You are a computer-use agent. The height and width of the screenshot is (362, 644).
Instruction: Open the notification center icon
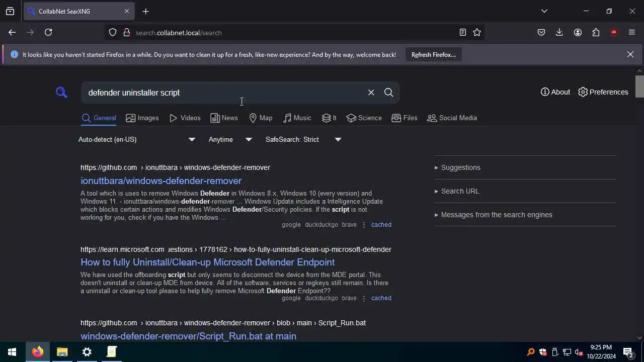(x=628, y=352)
